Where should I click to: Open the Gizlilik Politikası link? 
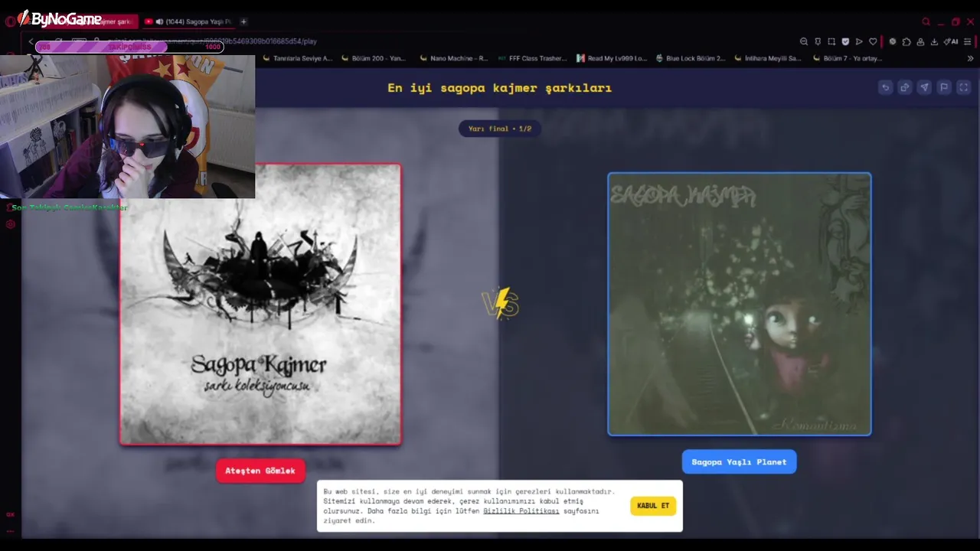pyautogui.click(x=521, y=510)
